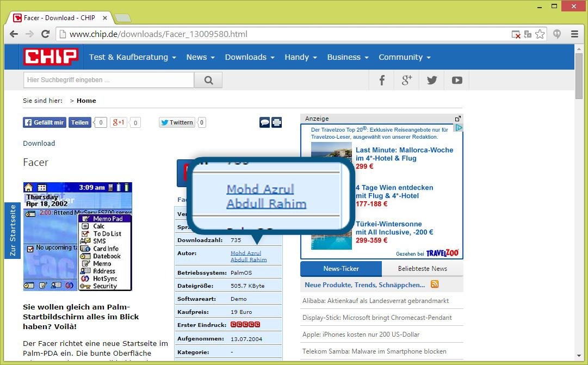The height and width of the screenshot is (365, 588).
Task: Submit search with the magnifier button
Action: point(208,80)
